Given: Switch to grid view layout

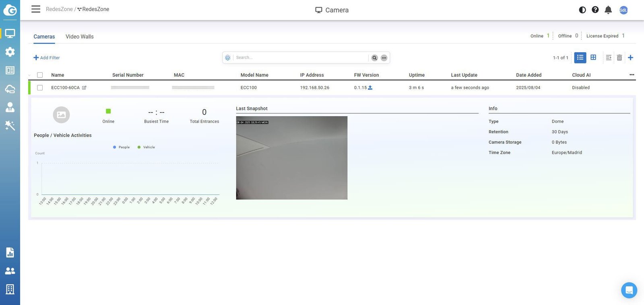Looking at the screenshot, I should pos(593,57).
